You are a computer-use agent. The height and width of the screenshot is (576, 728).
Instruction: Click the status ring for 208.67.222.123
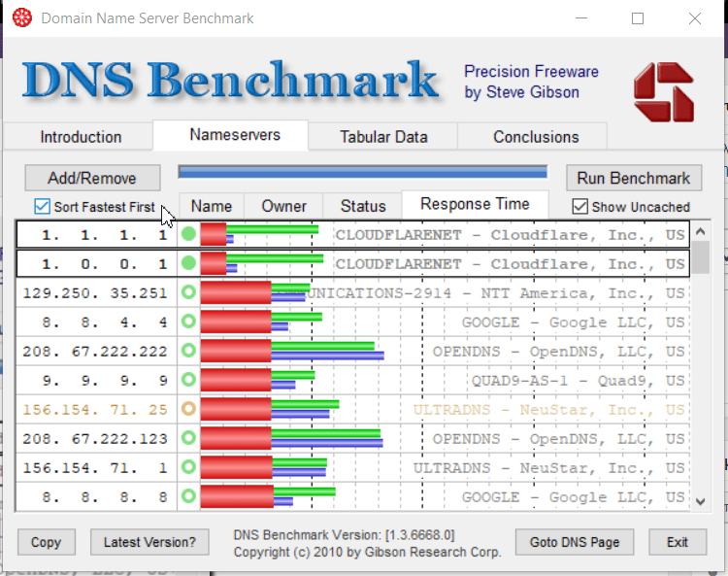pos(188,438)
